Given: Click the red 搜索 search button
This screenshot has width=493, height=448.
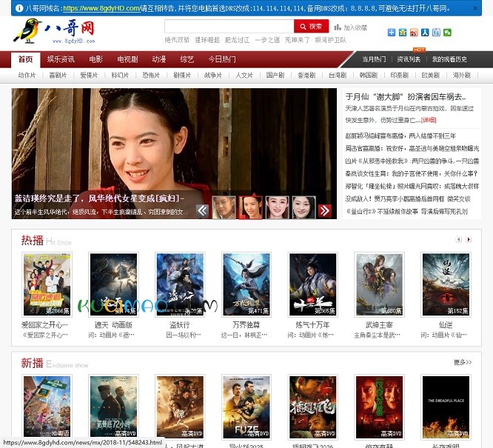Looking at the screenshot, I should pyautogui.click(x=311, y=26).
